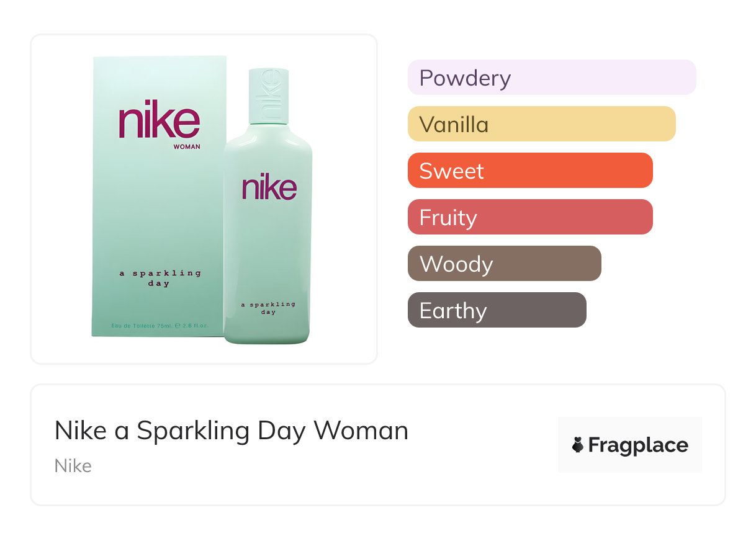The width and height of the screenshot is (756, 536).
Task: Click 'a sparkling day' text on bottle
Action: [268, 308]
